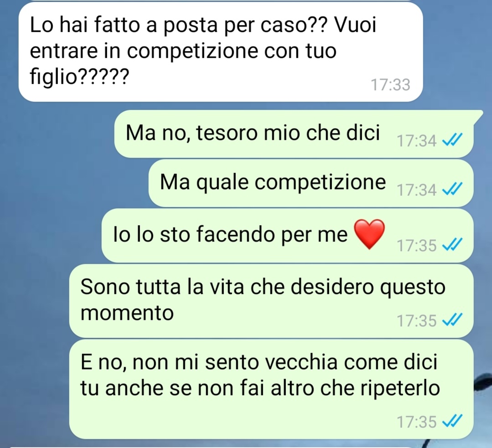492x448 pixels.
Task: Tap 17:34 timestamp of 'Ma no, tesoro' message
Action: pos(417,140)
